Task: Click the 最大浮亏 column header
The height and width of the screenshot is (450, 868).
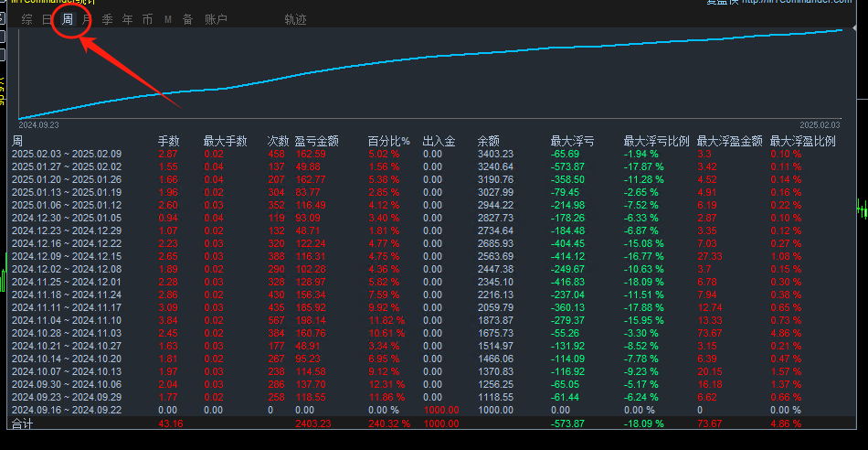Action: [572, 142]
